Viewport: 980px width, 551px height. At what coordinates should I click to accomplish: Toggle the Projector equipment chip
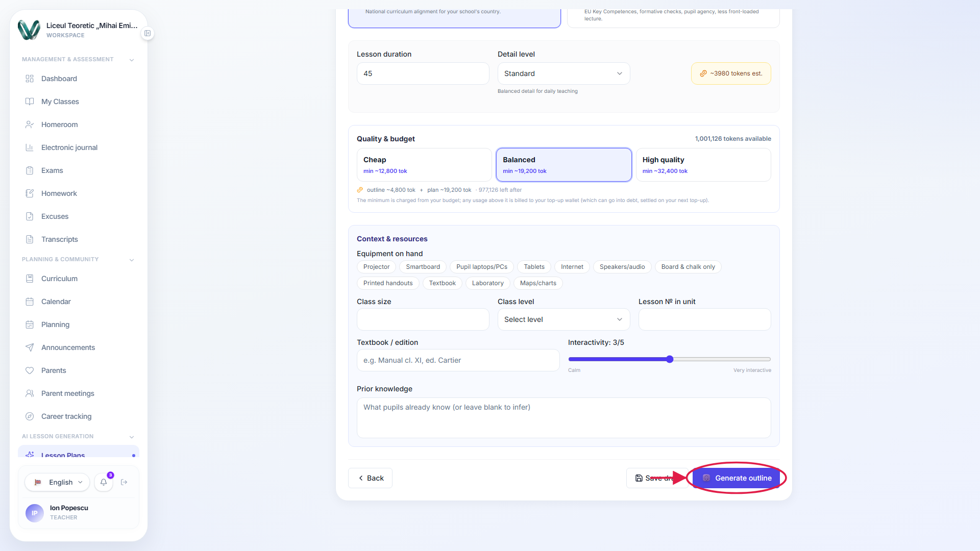pyautogui.click(x=376, y=267)
